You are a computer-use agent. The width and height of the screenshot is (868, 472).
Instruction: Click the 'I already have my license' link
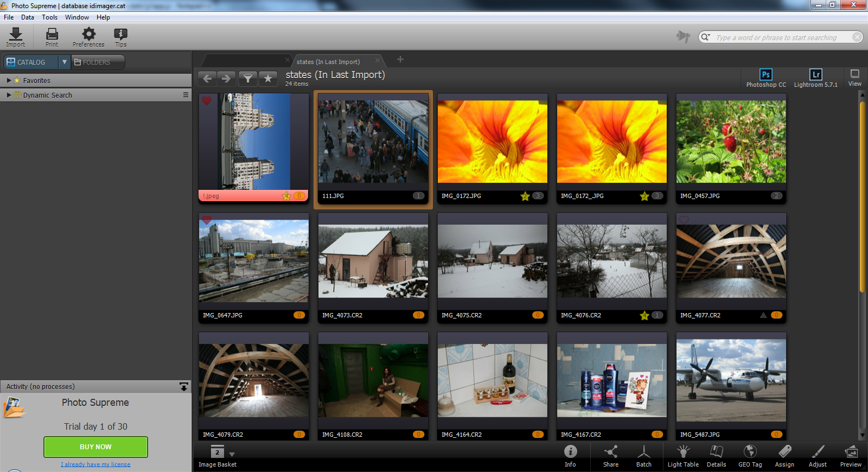click(95, 464)
